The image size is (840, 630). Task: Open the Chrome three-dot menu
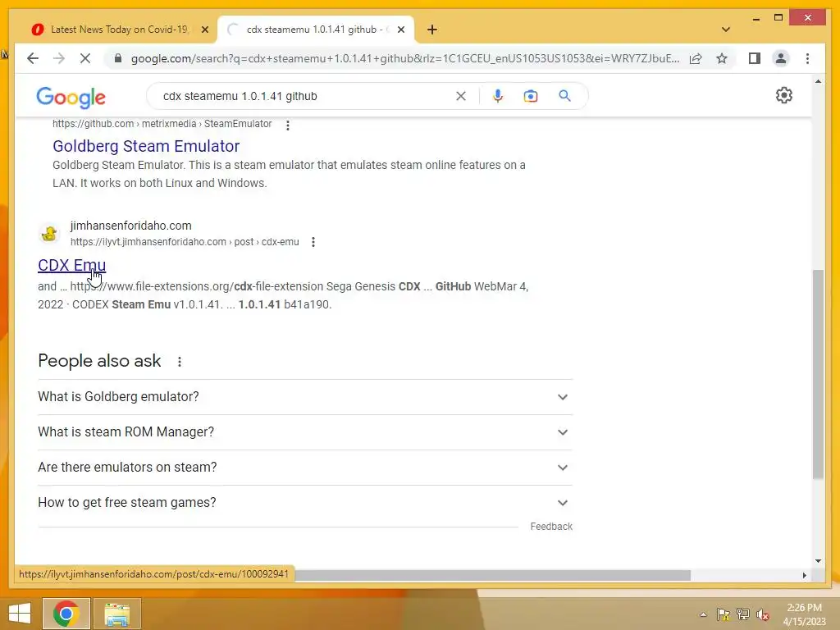807,58
